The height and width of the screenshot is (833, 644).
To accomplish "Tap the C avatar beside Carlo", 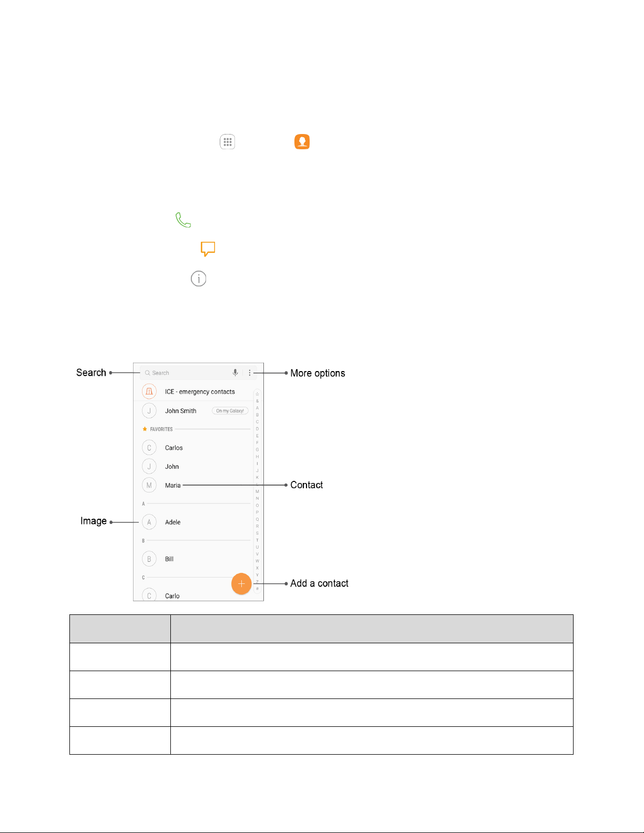I will coord(149,595).
